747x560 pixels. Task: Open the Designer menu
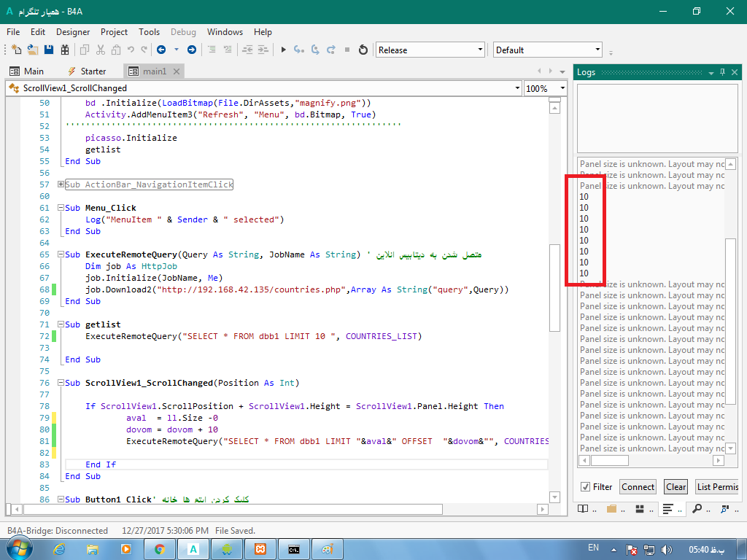[73, 32]
